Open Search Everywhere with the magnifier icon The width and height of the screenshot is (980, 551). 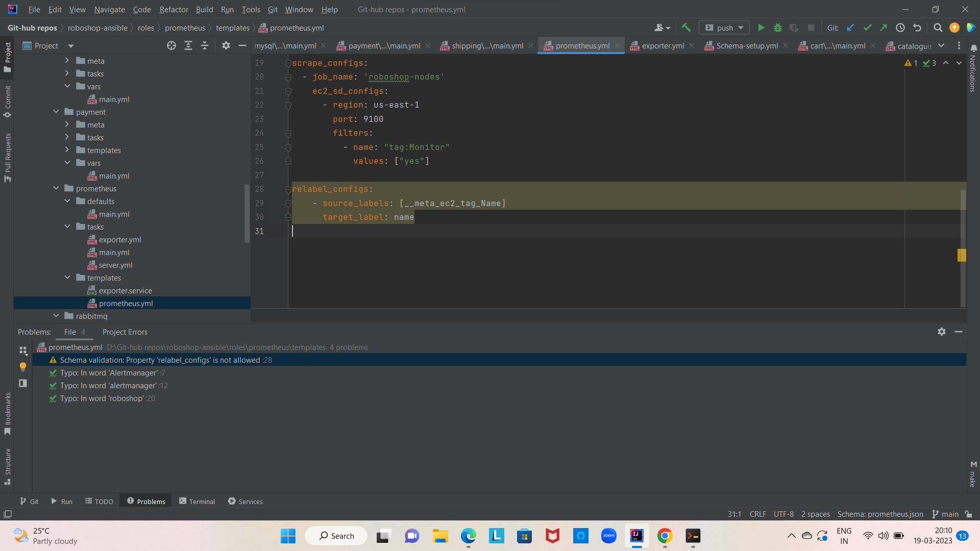point(938,28)
